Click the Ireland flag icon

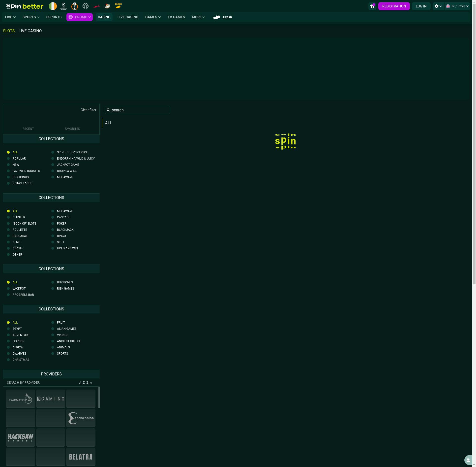(53, 6)
